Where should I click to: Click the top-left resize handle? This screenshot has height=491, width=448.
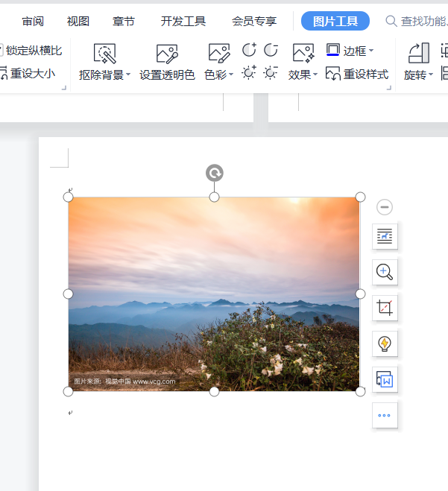pos(68,197)
